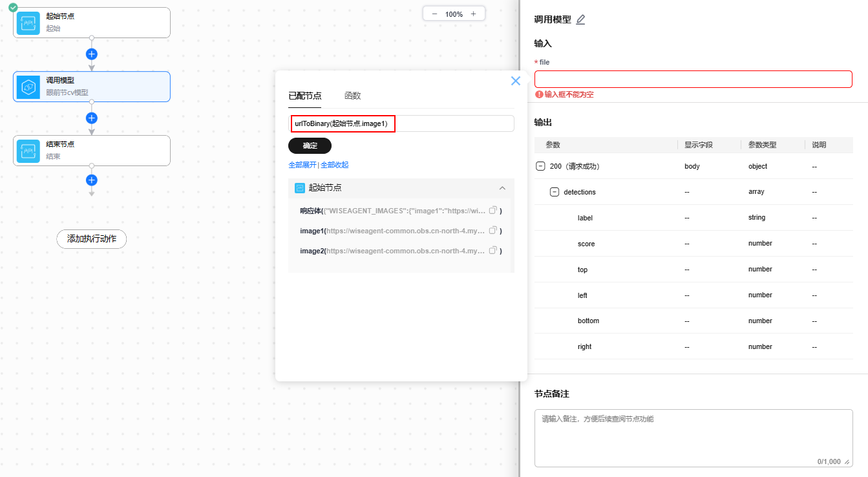Click the 添加执行动作 button
Screen dimensions: 868x477
click(x=92, y=239)
